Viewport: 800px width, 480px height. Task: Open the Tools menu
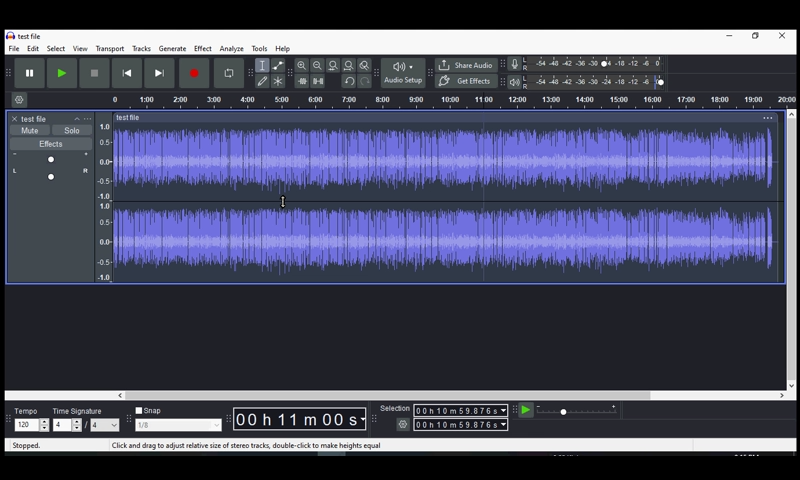click(x=259, y=48)
